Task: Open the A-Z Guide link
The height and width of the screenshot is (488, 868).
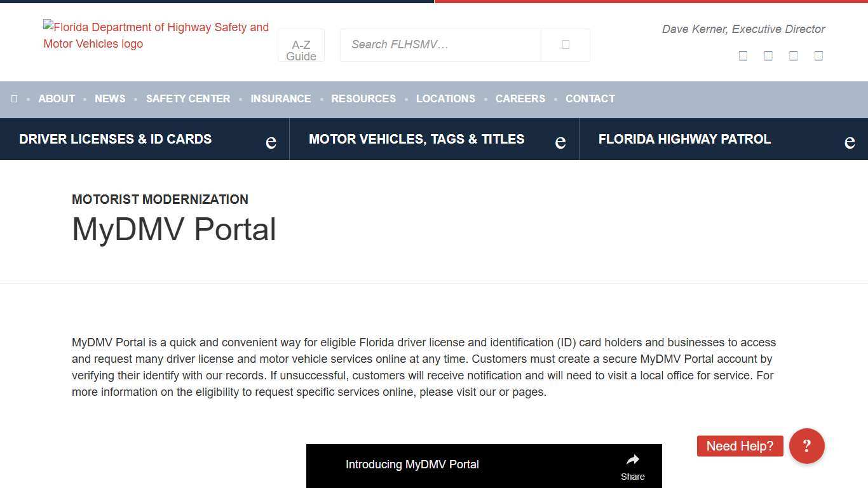Action: click(301, 50)
